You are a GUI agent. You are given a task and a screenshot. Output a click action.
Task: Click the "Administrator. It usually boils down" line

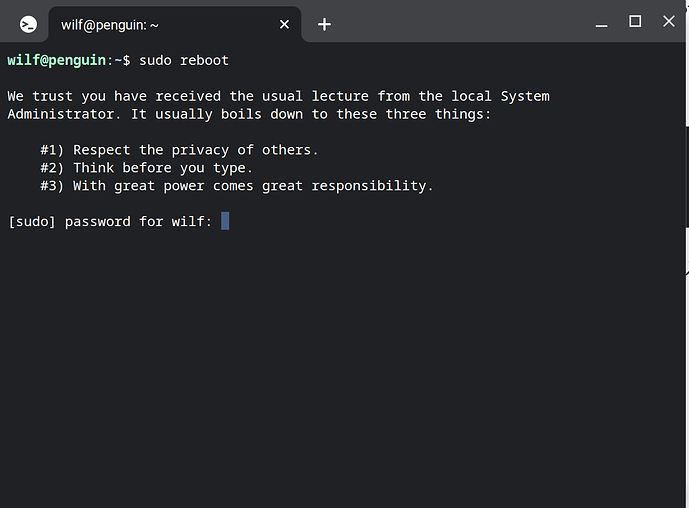(249, 114)
